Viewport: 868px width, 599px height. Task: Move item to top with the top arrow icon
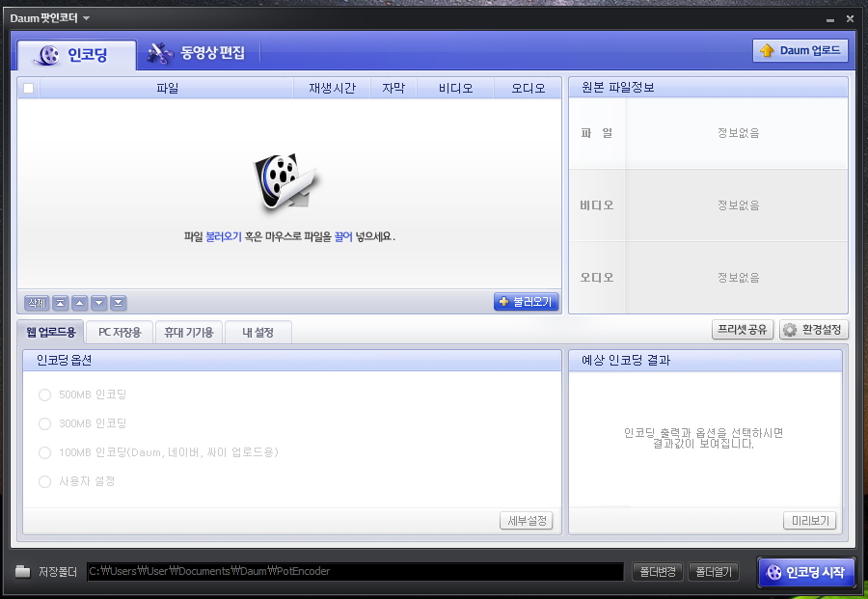[61, 303]
